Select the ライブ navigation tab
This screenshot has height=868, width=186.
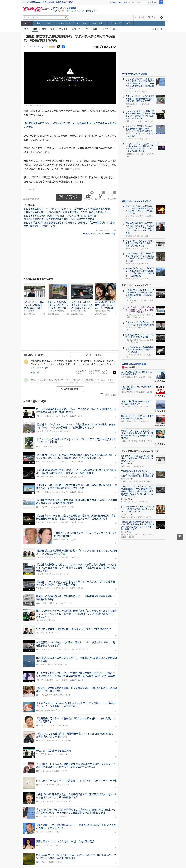tap(49, 24)
